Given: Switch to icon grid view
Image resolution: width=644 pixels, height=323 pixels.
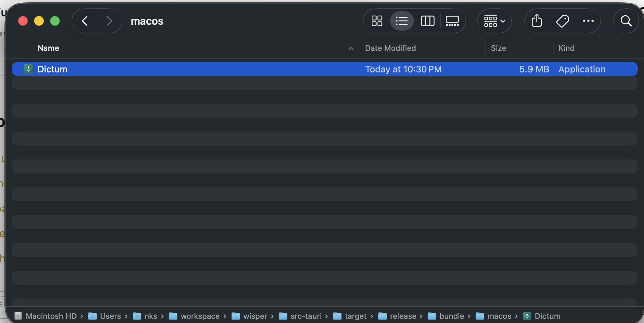Looking at the screenshot, I should tap(377, 21).
